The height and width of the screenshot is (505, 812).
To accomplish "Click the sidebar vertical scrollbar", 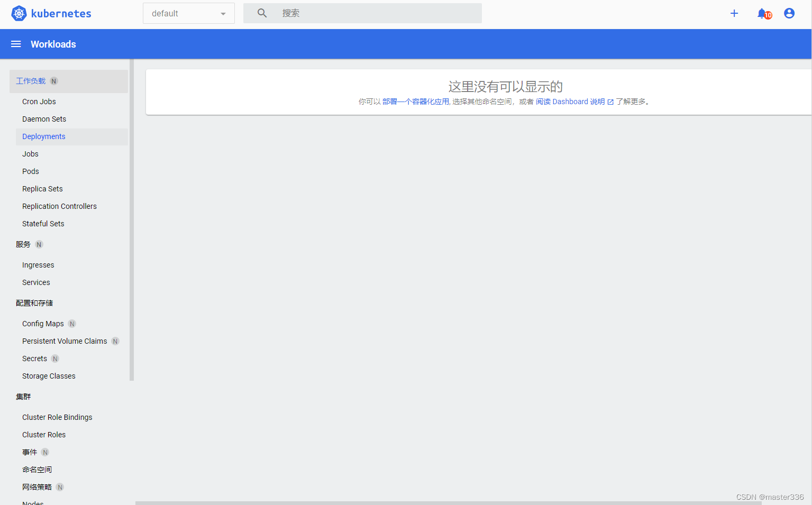I will [132, 219].
